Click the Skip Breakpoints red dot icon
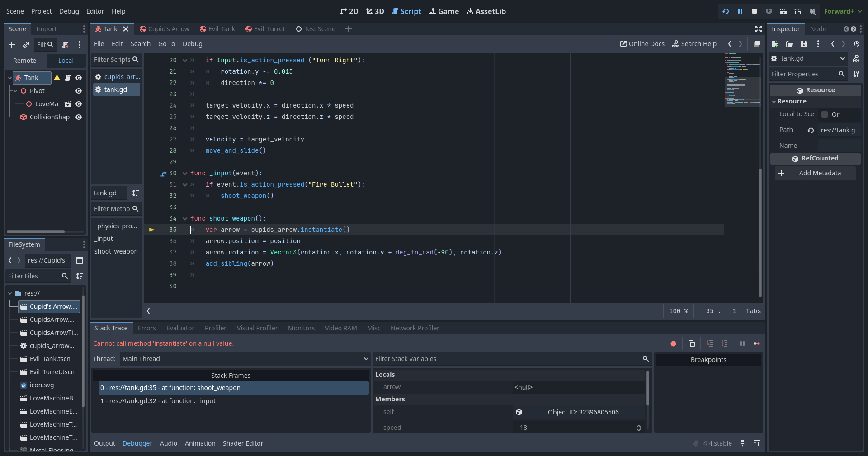868x456 pixels. click(673, 343)
